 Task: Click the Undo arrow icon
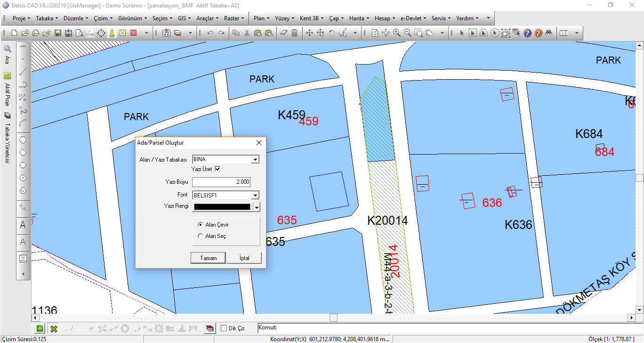pos(210,33)
